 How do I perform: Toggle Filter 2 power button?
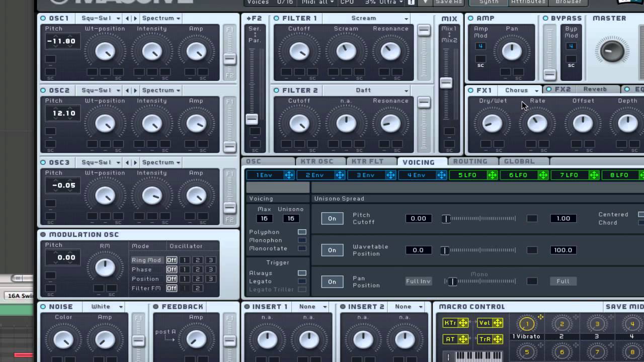tap(277, 90)
